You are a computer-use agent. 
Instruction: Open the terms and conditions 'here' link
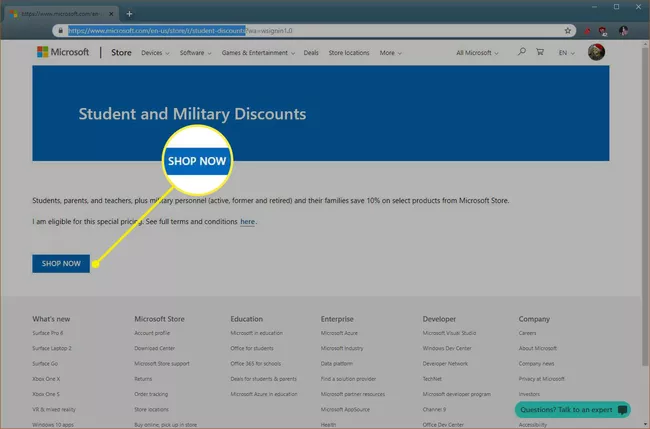point(247,221)
